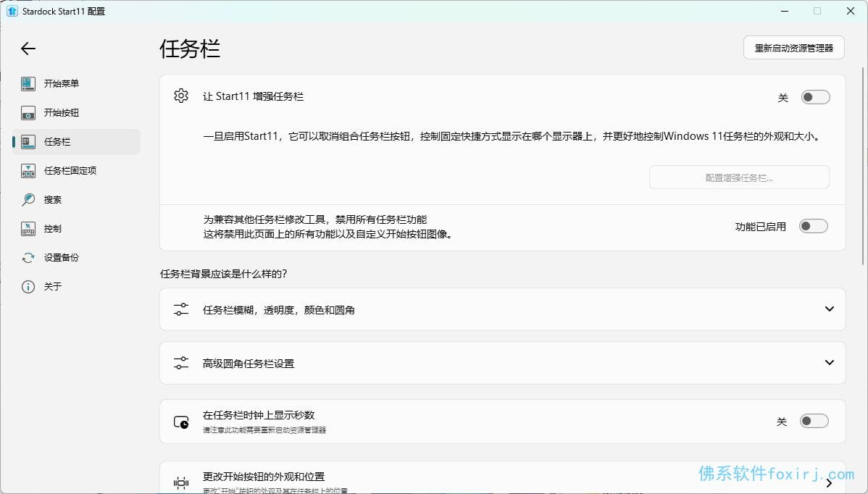Click the clock icon for 显示秒数
This screenshot has height=494, width=868.
click(x=181, y=422)
